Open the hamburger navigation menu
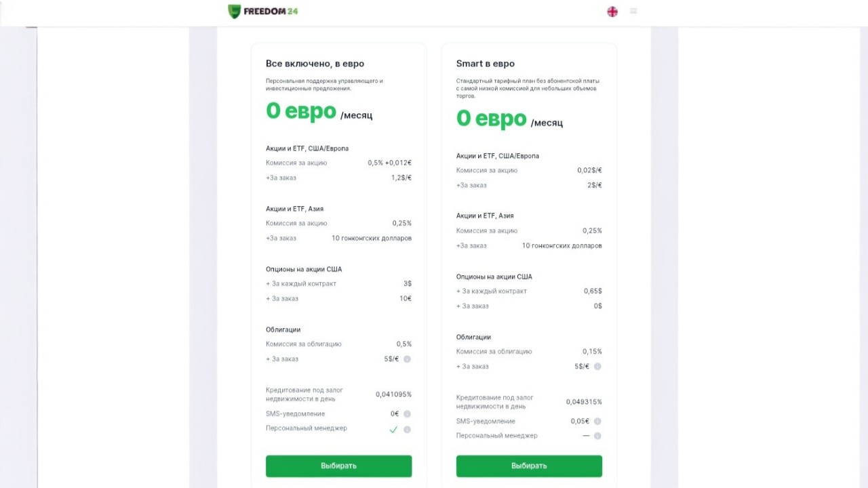Screen dimensions: 868x488 point(633,11)
